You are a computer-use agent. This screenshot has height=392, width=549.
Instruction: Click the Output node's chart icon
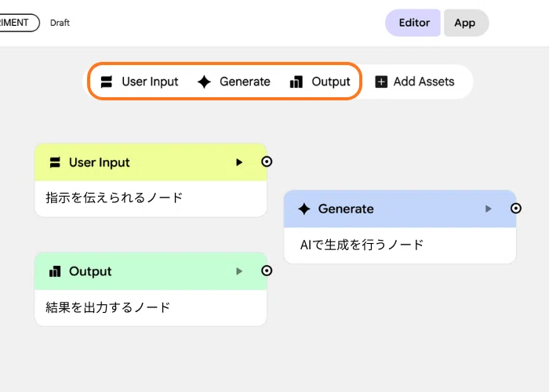click(x=55, y=271)
